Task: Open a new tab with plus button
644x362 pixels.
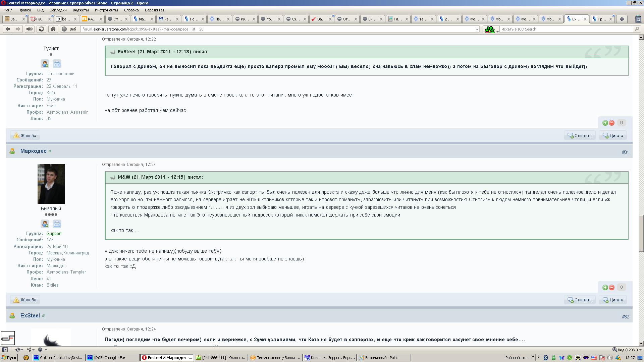Action: (x=622, y=19)
